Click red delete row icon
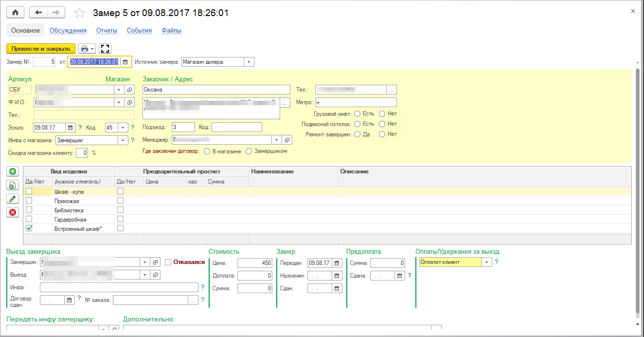644x337 pixels. pyautogui.click(x=13, y=212)
